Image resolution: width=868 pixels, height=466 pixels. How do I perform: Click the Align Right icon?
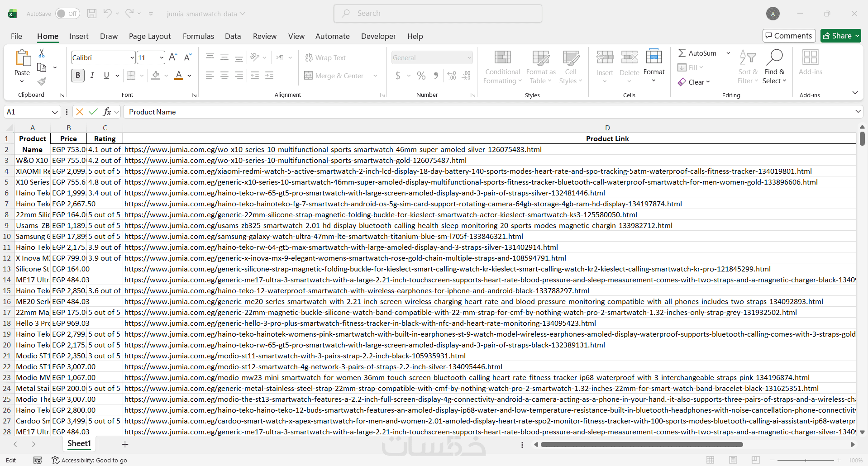[239, 76]
